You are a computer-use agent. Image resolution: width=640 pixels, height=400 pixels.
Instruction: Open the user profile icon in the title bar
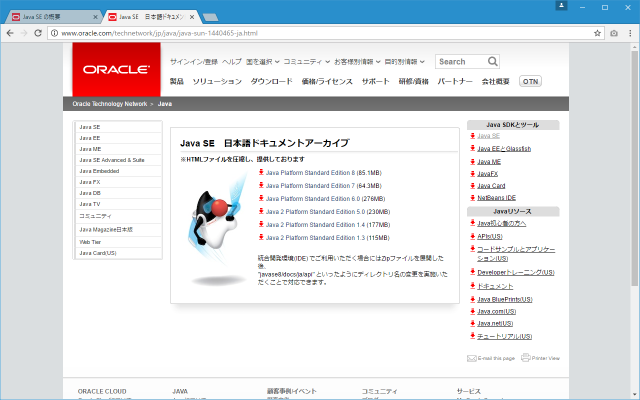[561, 6]
